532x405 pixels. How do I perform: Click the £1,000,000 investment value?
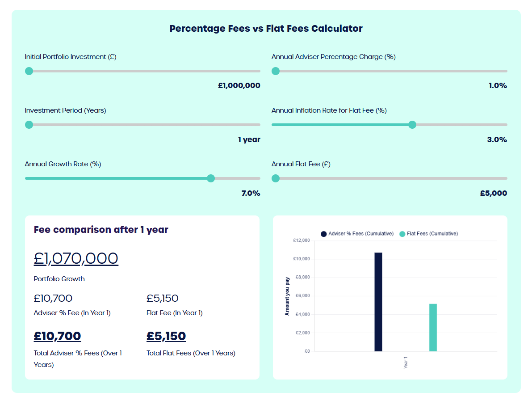click(x=239, y=86)
